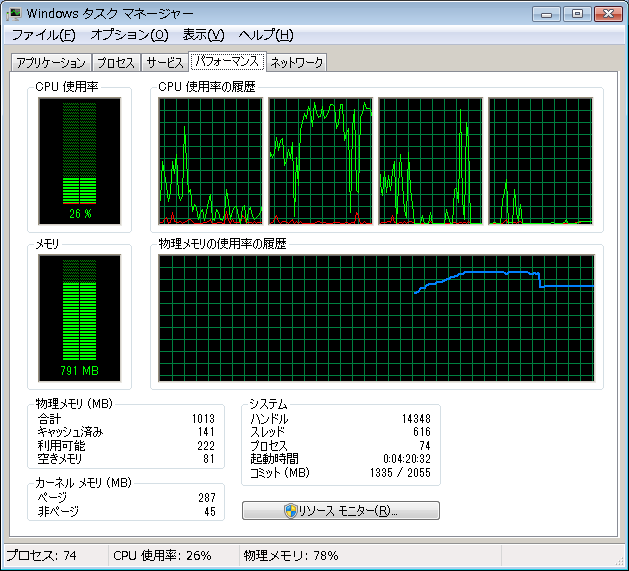Open the オプション(O) menu
The image size is (629, 571).
pyautogui.click(x=129, y=35)
